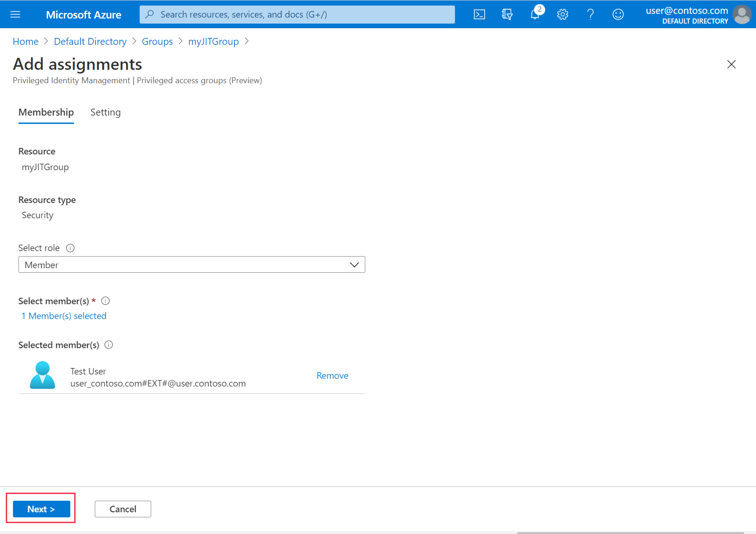Viewport: 756px width, 534px height.
Task: View the Select member(s) info tooltip
Action: pos(105,301)
